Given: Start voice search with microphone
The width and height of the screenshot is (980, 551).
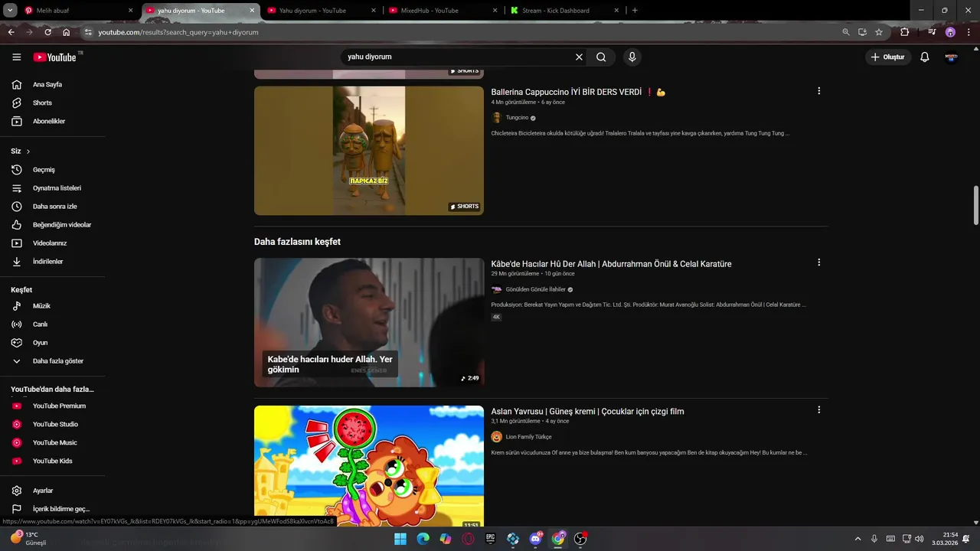Looking at the screenshot, I should (632, 57).
